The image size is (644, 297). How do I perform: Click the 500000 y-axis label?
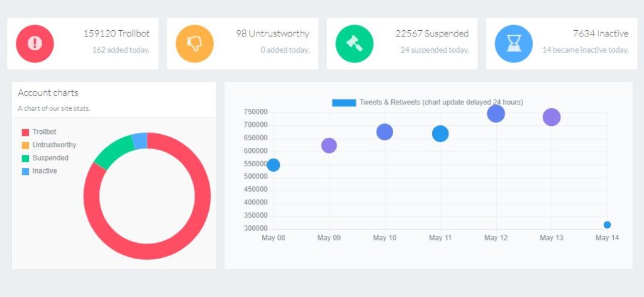coord(255,177)
